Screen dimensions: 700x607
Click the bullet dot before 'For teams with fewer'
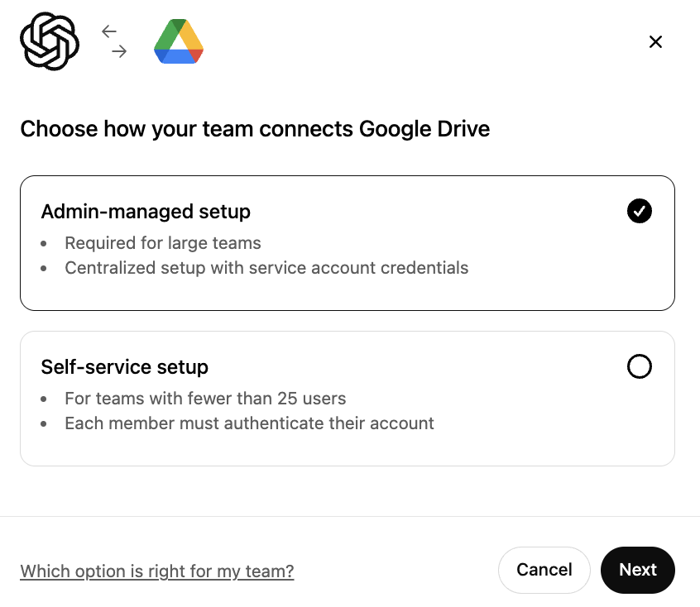click(x=43, y=399)
